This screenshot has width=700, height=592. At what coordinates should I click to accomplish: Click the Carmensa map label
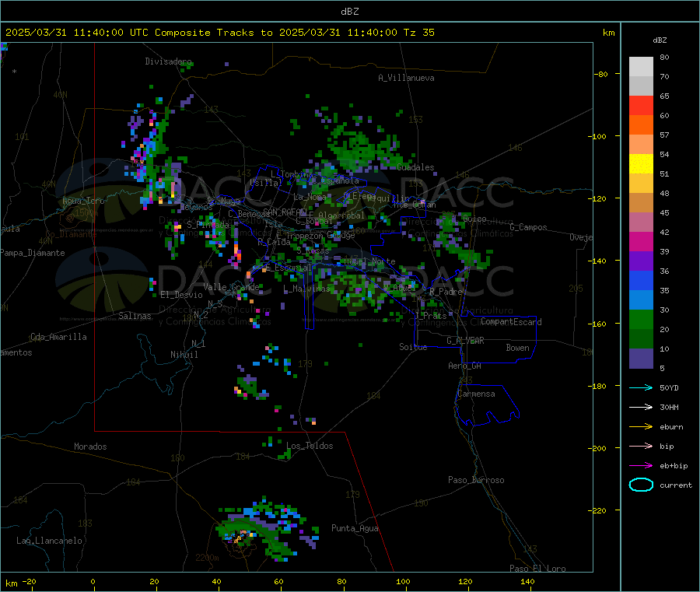pos(476,394)
